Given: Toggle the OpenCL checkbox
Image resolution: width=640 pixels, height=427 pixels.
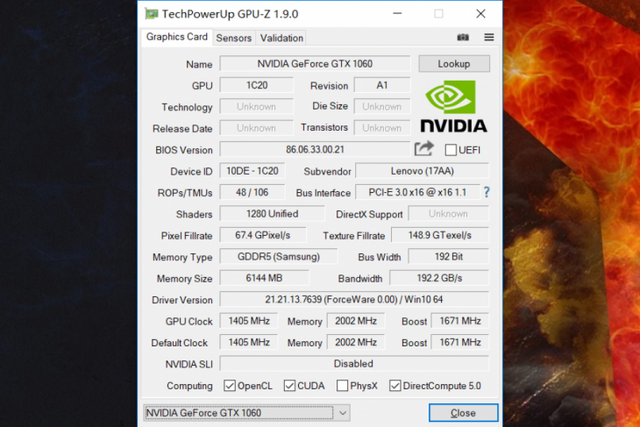Looking at the screenshot, I should 229,386.
